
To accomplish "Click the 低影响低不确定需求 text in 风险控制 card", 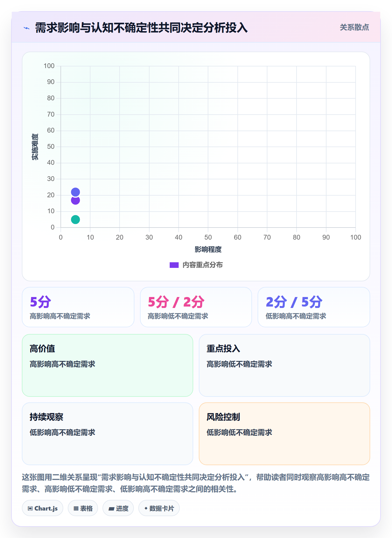I will [x=239, y=432].
